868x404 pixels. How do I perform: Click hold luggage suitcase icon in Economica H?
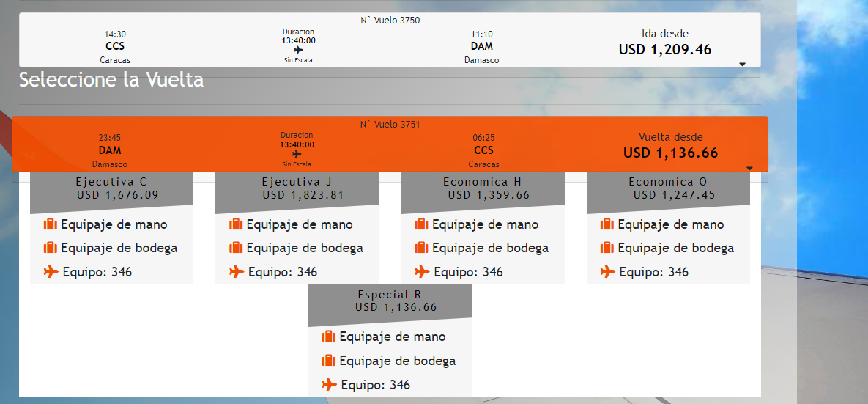421,248
